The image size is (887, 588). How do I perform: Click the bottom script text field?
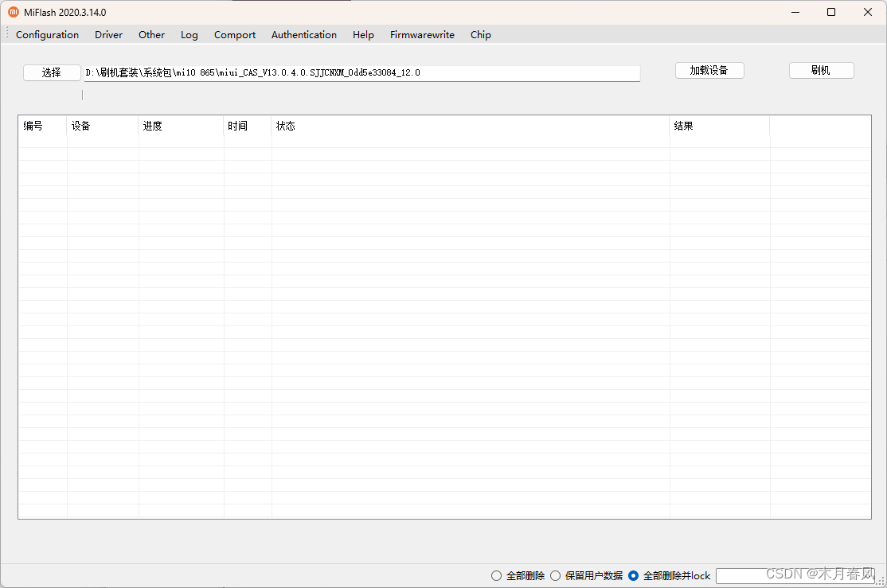point(795,575)
